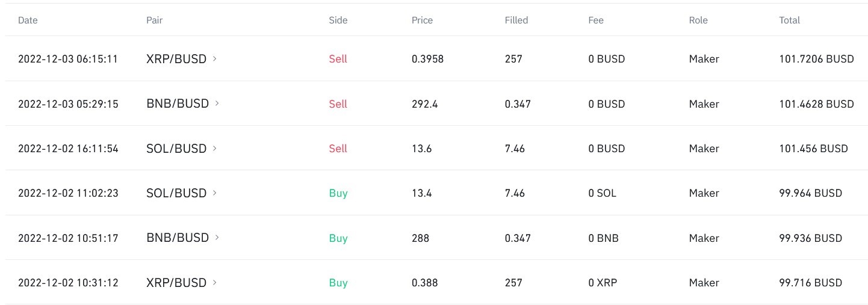Click the Pair column header
This screenshot has width=868, height=305.
tap(155, 20)
